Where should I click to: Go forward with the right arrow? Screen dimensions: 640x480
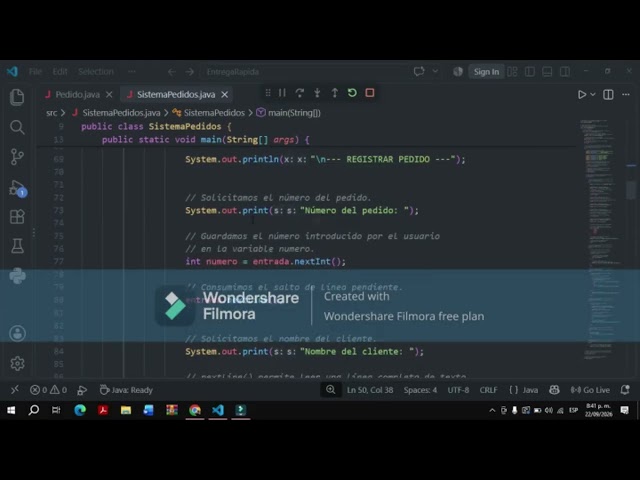(x=190, y=72)
